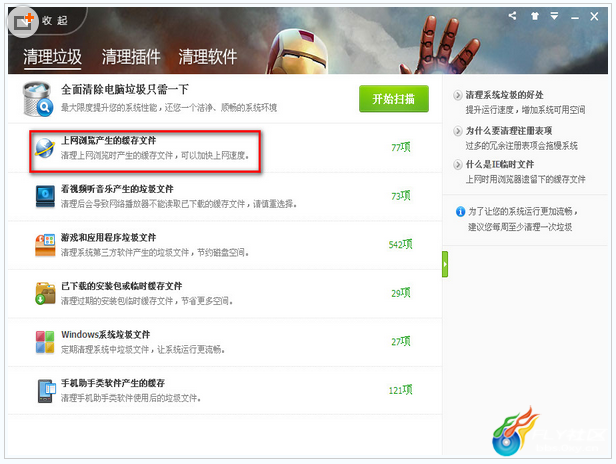Open the 清理垃圾 tab

click(x=52, y=57)
